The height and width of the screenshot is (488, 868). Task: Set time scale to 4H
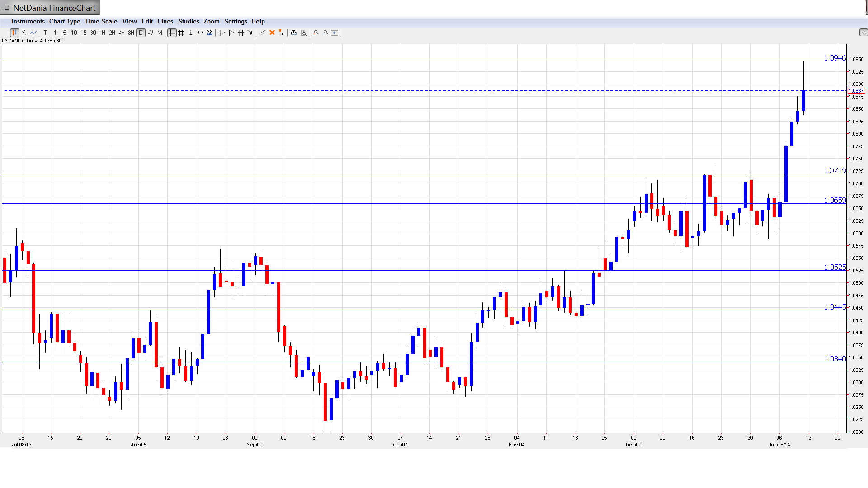pyautogui.click(x=122, y=33)
